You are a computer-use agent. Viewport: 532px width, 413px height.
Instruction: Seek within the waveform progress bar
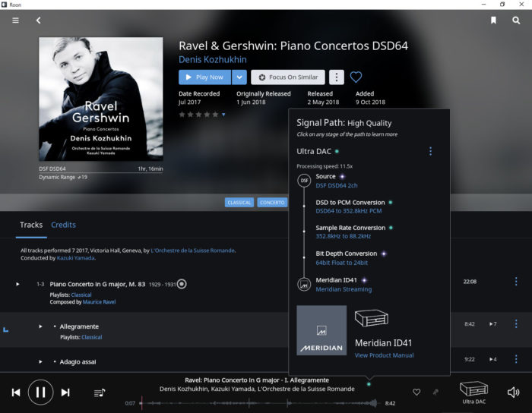(x=259, y=403)
